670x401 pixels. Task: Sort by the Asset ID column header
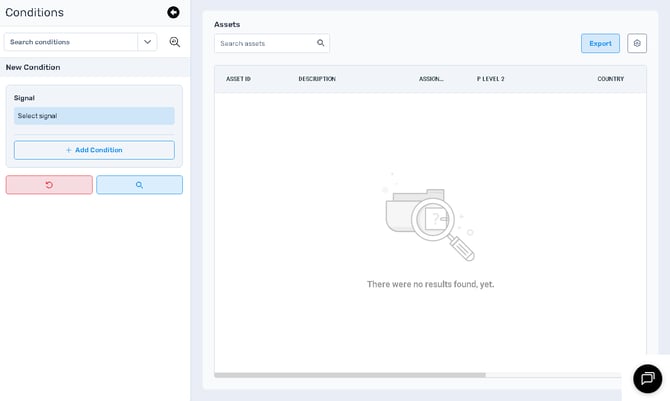pos(238,79)
